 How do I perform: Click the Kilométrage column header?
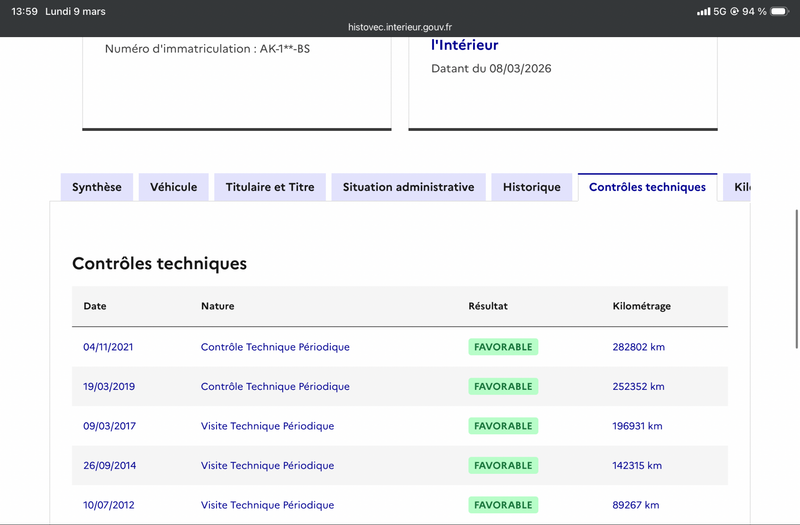point(641,306)
